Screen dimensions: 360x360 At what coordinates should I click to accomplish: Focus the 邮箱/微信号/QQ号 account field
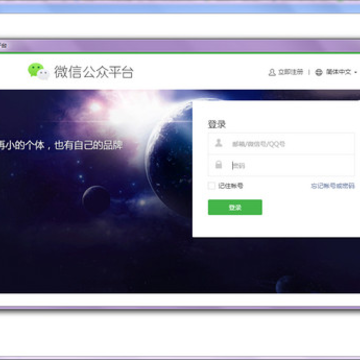[281, 144]
